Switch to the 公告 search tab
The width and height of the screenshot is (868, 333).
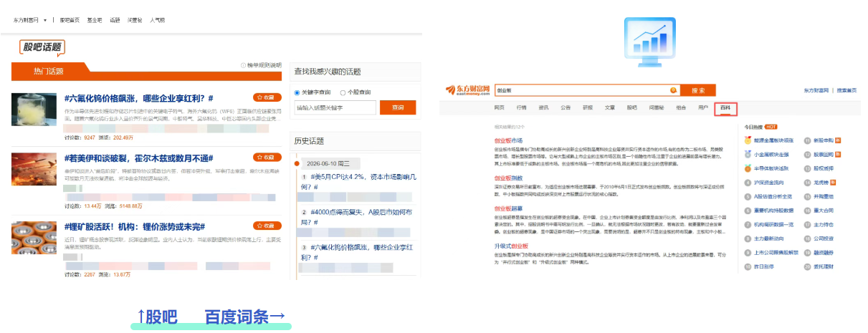click(566, 107)
